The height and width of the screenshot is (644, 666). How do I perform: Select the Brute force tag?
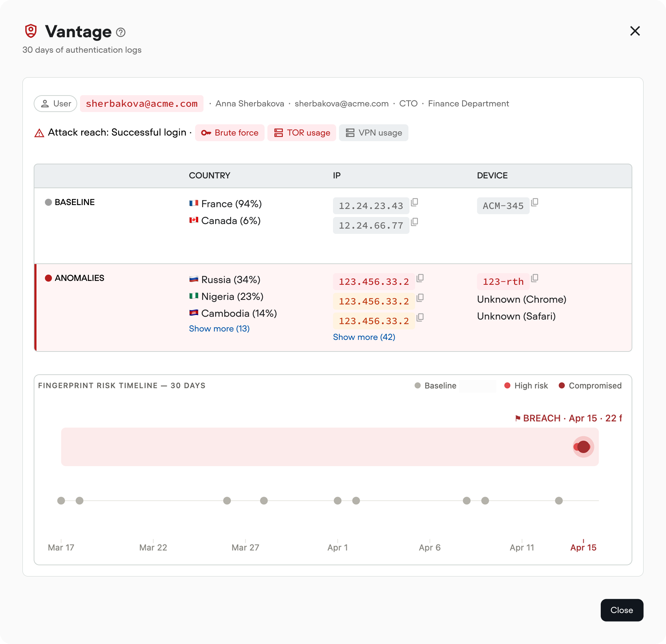[x=230, y=133]
